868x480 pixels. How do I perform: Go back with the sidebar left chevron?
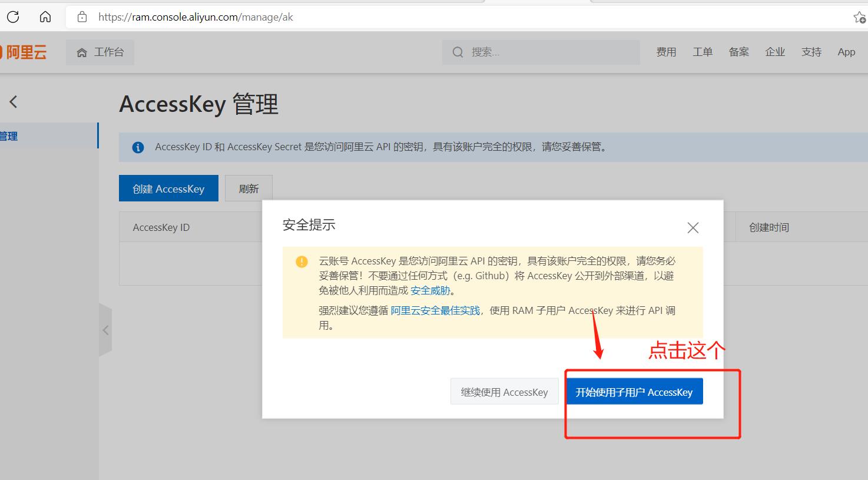[14, 102]
